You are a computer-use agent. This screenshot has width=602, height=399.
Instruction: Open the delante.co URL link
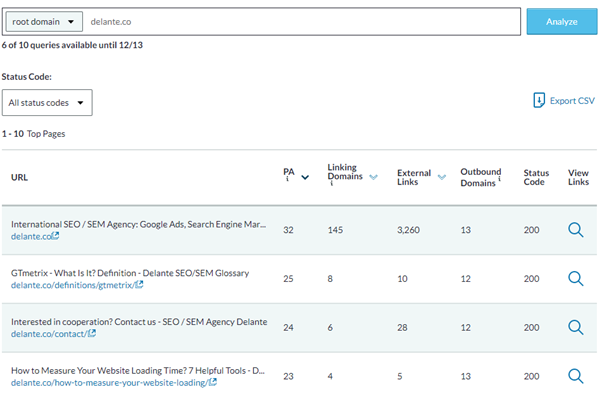point(31,236)
